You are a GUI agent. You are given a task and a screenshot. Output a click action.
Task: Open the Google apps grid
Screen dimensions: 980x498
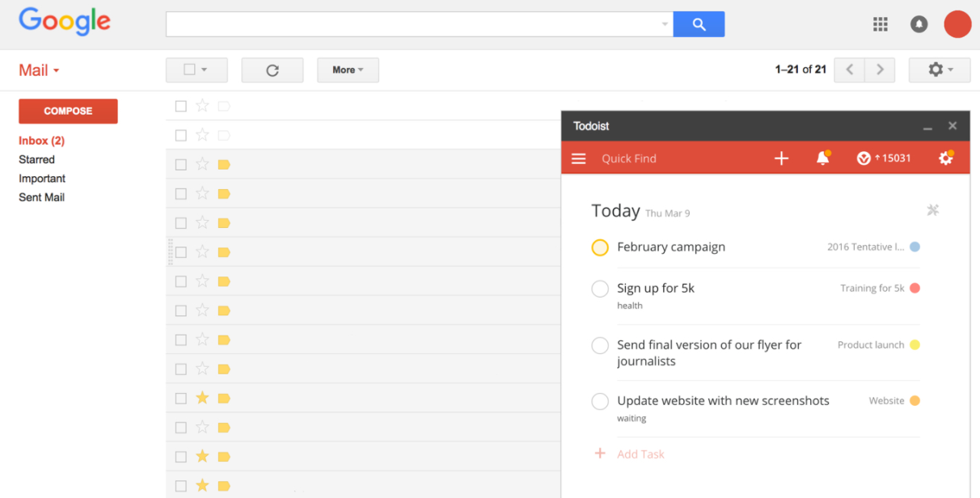pyautogui.click(x=881, y=24)
